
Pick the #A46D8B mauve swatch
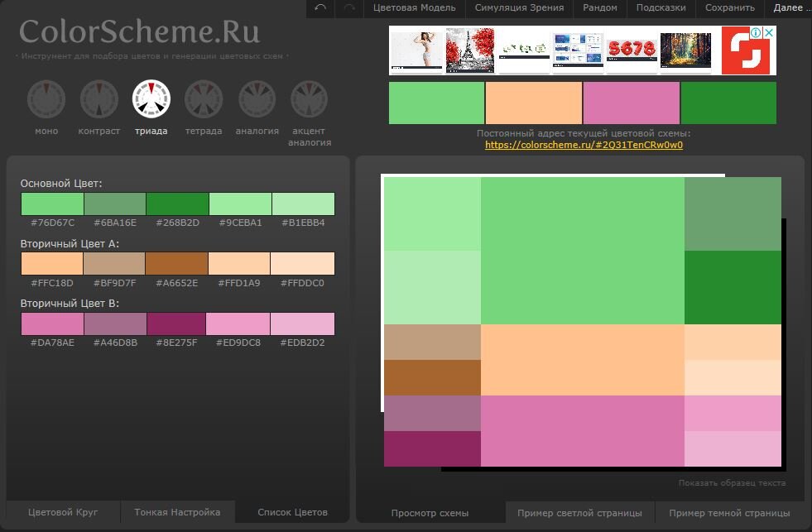pyautogui.click(x=115, y=324)
